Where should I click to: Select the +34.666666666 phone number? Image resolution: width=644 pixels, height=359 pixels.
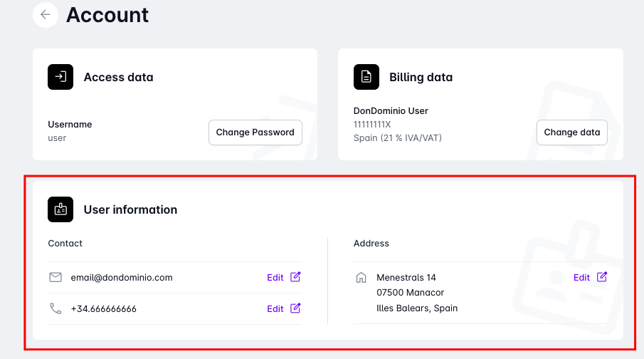[x=104, y=309]
